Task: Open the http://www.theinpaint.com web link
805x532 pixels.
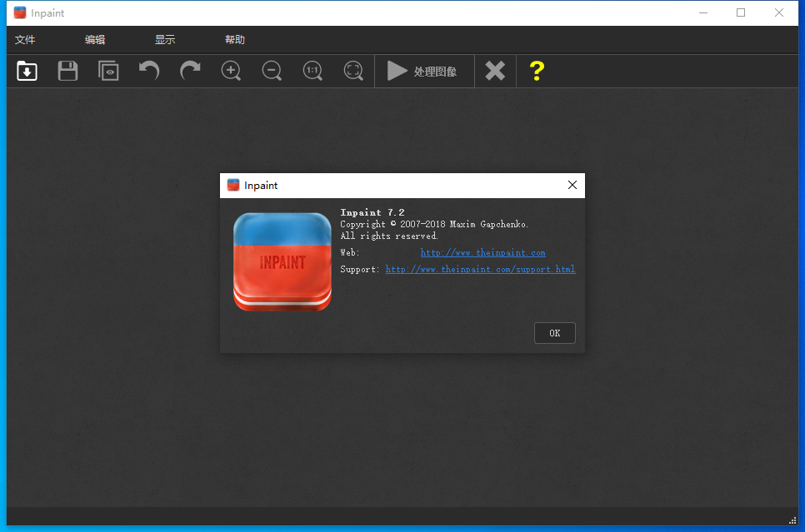Action: (x=483, y=252)
